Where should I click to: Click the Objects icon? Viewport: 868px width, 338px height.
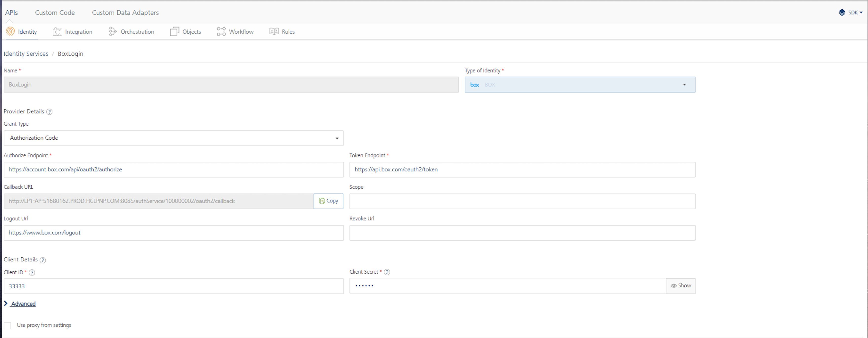174,32
